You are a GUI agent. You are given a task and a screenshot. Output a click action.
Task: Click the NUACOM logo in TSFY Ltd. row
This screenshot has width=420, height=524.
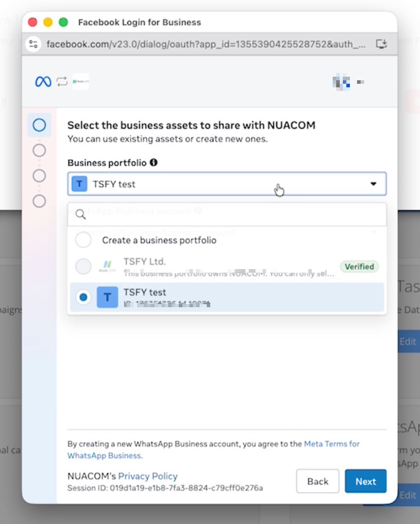pyautogui.click(x=107, y=267)
